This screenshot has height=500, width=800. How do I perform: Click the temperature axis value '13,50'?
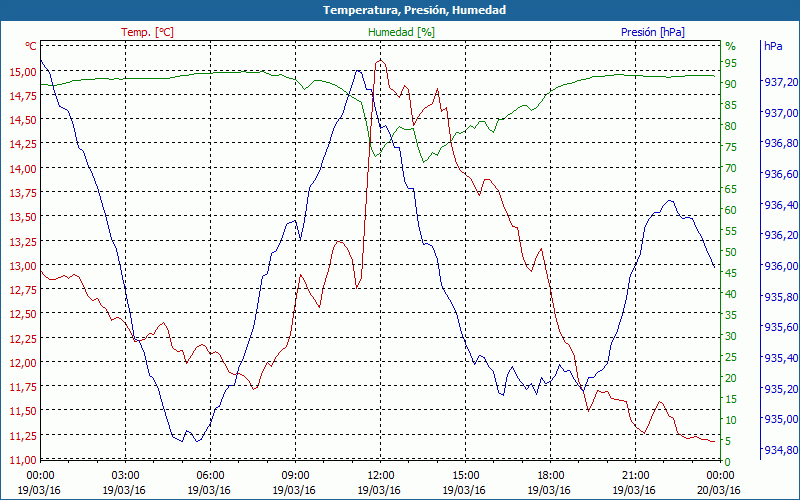pyautogui.click(x=23, y=217)
